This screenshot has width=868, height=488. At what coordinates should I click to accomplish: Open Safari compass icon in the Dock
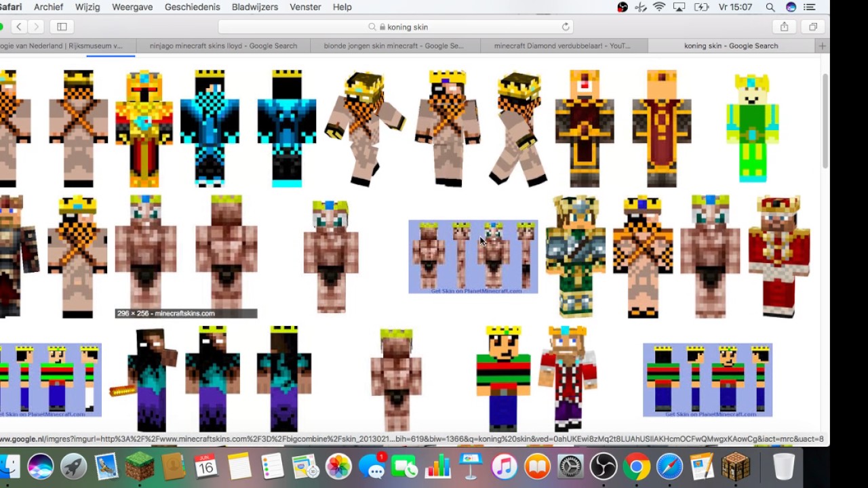pyautogui.click(x=669, y=466)
